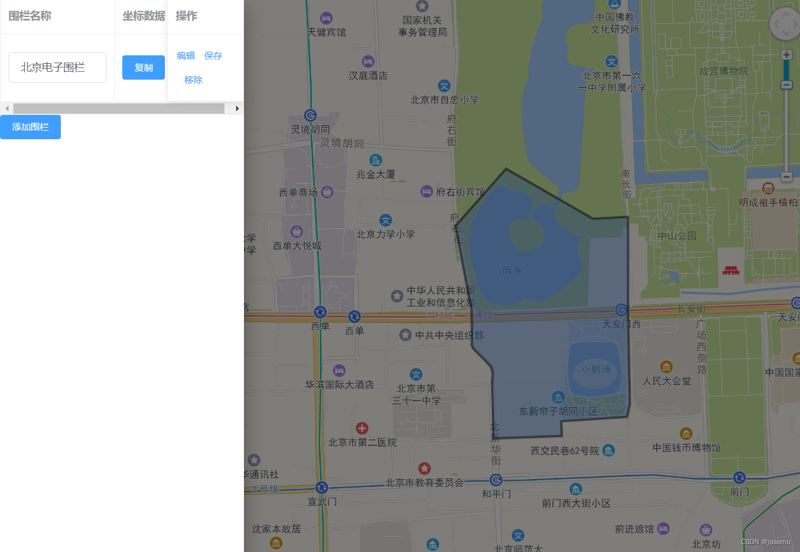Click the 华滨国际大酒店 hotel icon
Image resolution: width=800 pixels, height=552 pixels.
339,370
